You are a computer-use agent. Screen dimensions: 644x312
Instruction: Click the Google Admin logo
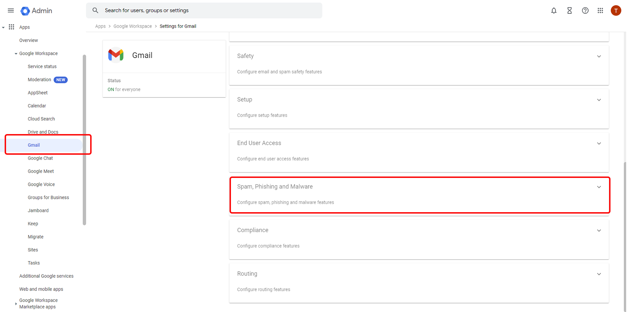tap(25, 11)
